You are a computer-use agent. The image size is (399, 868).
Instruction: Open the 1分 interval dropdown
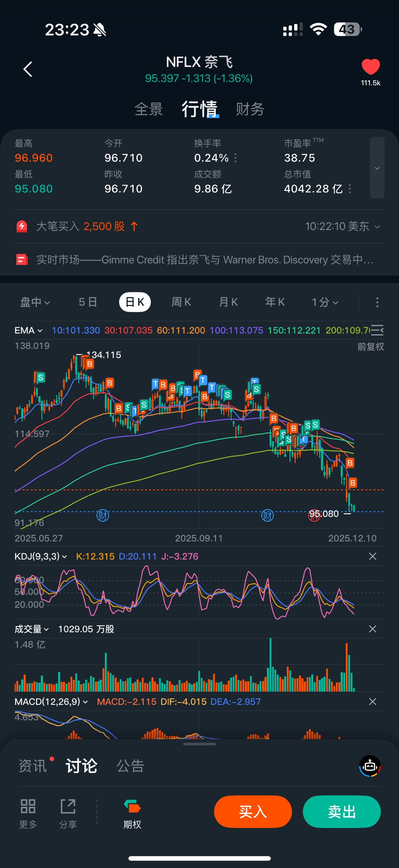pos(325,302)
